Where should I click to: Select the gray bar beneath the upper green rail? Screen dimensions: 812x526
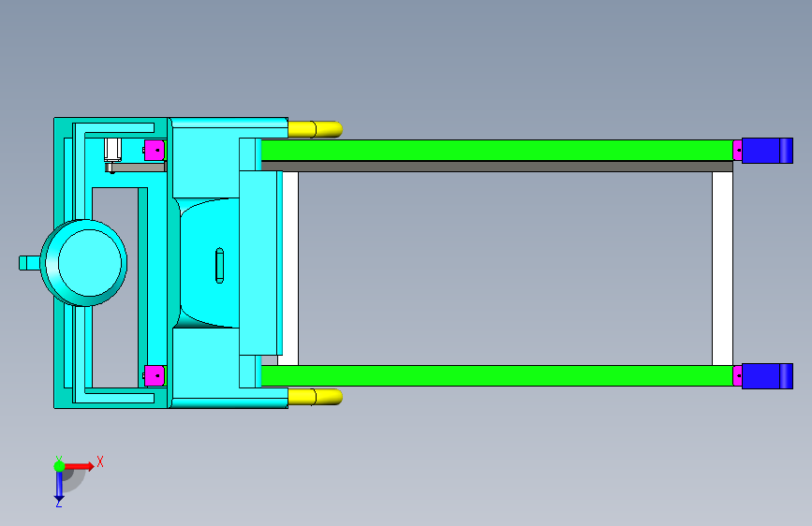click(x=497, y=167)
